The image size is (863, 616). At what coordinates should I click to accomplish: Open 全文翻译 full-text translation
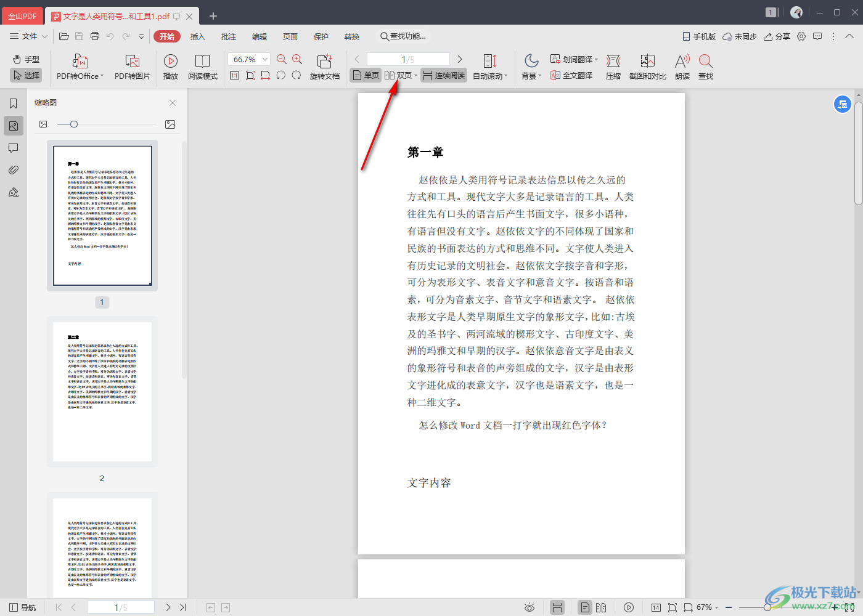572,75
